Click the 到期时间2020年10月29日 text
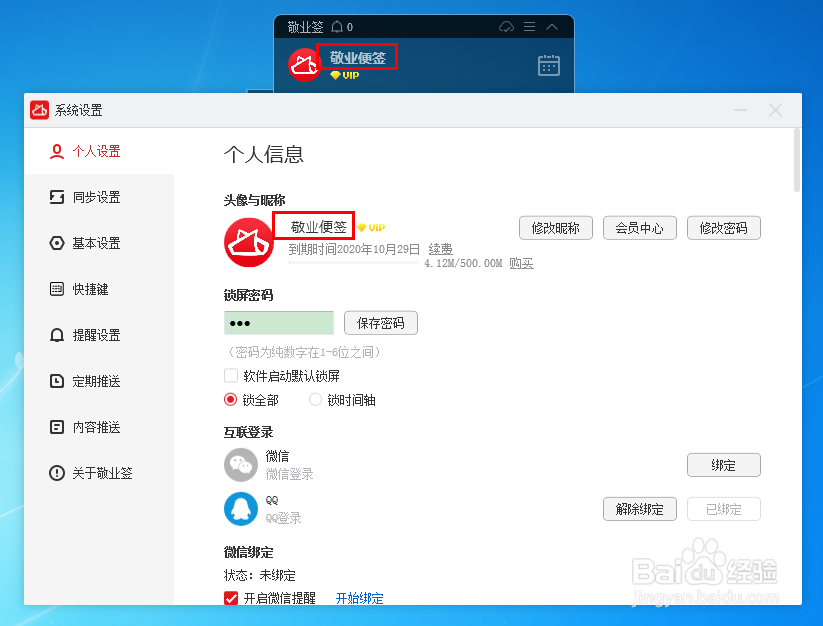The height and width of the screenshot is (626, 823). 354,249
